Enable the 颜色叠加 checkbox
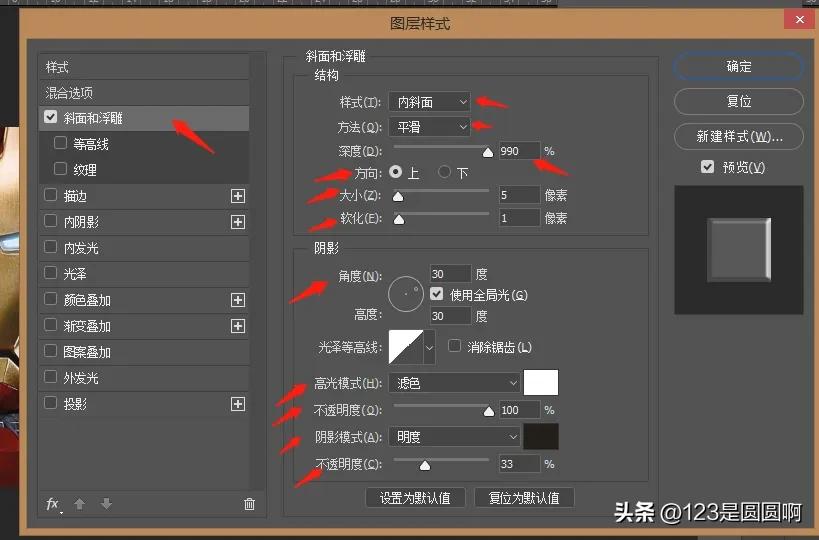819x540 pixels. [x=51, y=299]
